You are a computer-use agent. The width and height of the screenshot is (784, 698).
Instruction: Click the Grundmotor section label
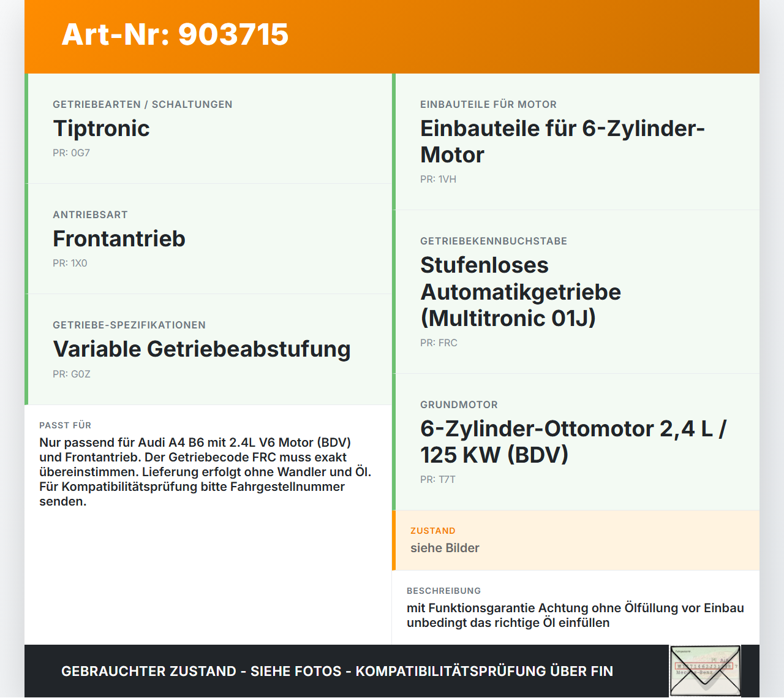coord(459,405)
